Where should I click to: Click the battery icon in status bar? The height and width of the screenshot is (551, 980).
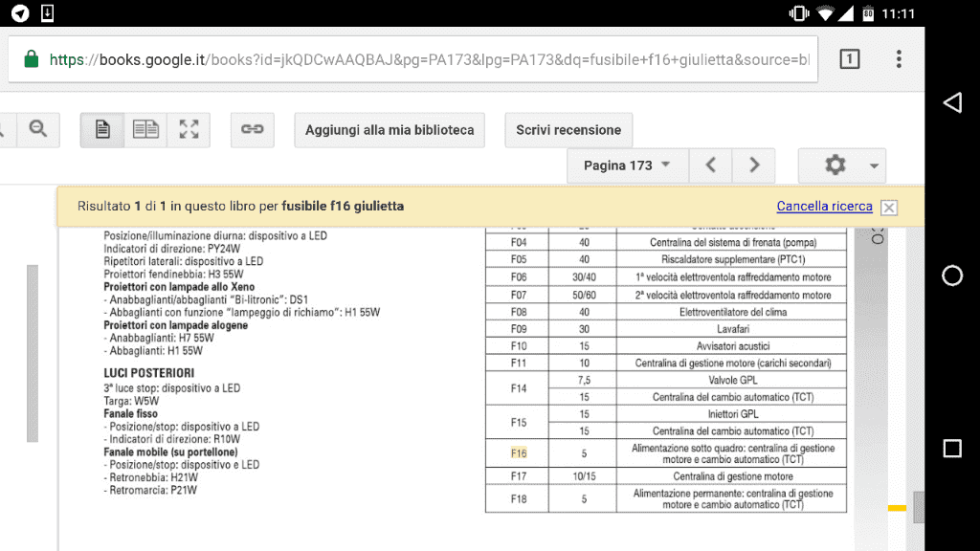coord(868,13)
